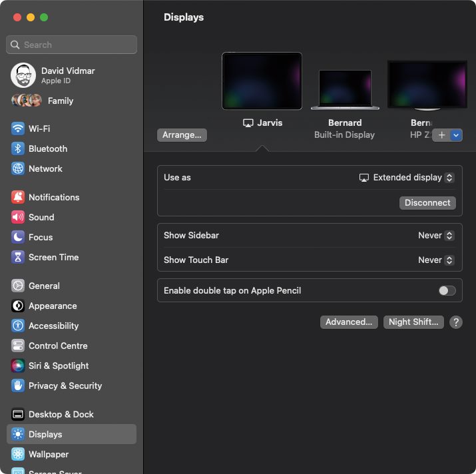The width and height of the screenshot is (476, 474).
Task: Open Screen Time hourglass icon
Action: (18, 257)
